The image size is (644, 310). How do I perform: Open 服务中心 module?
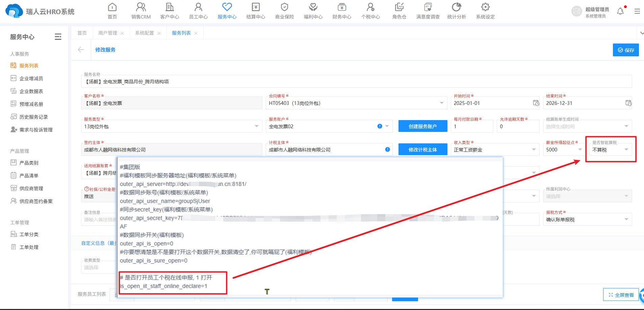[x=227, y=11]
